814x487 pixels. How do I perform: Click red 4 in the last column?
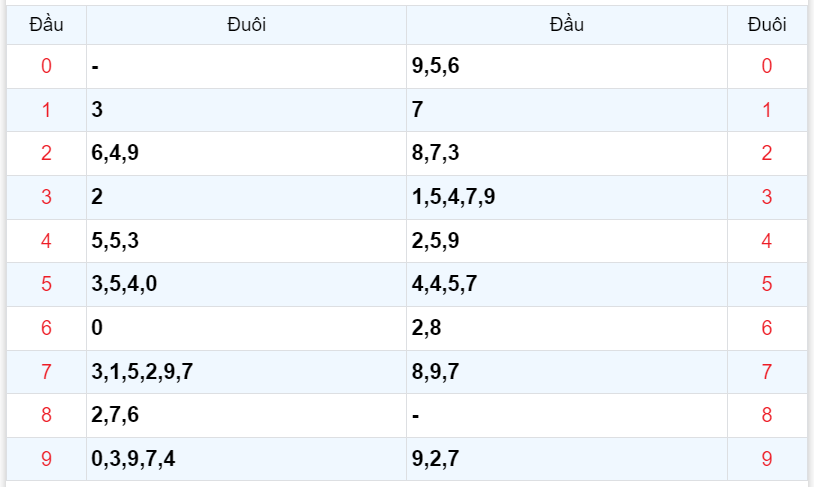[767, 240]
